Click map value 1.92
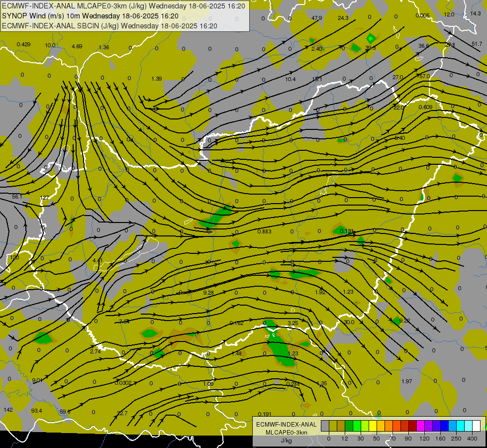487x448 pixels. pos(320,292)
